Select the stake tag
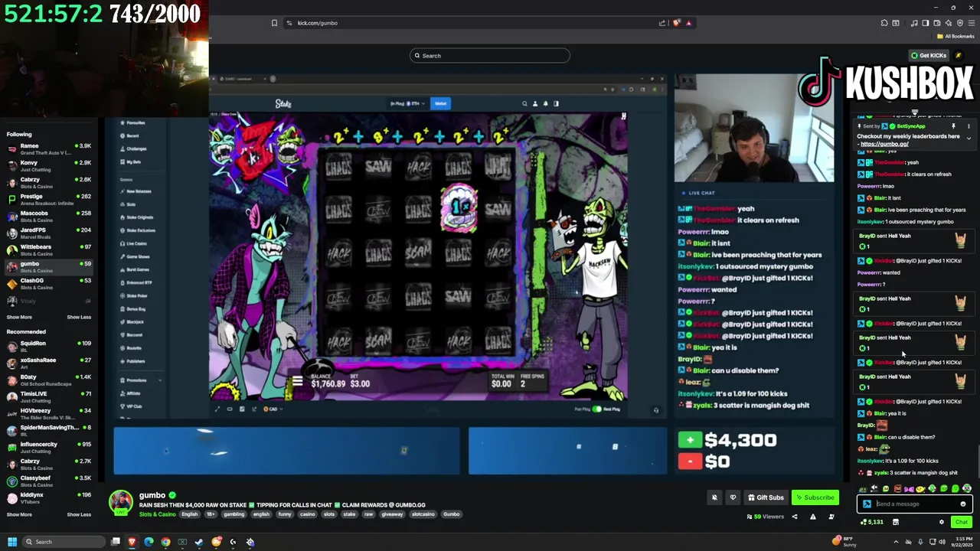 coord(349,514)
